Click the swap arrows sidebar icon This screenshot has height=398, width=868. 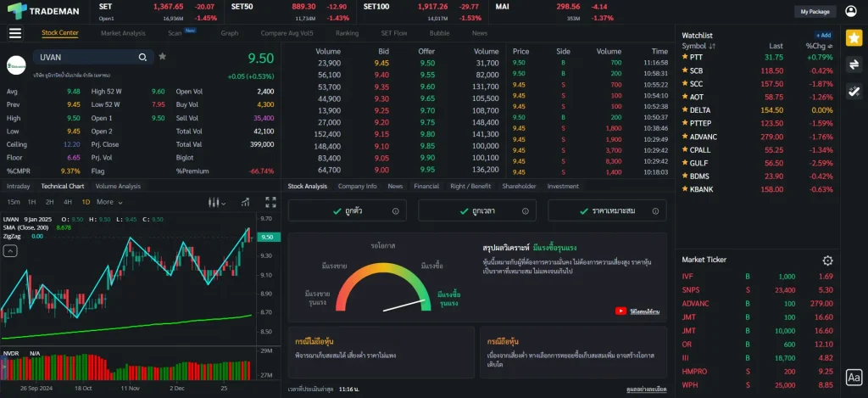[854, 64]
